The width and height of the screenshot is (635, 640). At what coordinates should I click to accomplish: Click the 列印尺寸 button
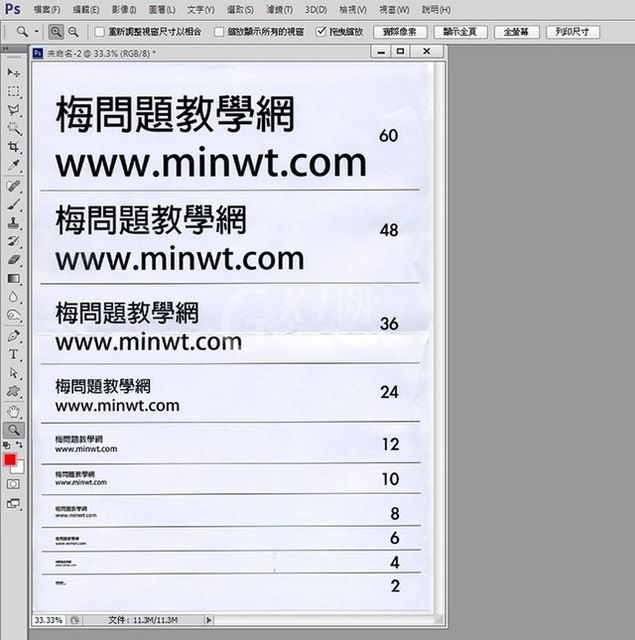tap(573, 32)
